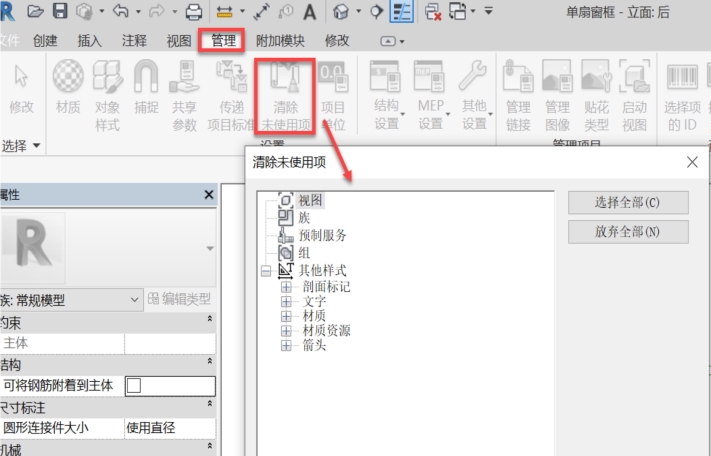The image size is (711, 456).
Task: Open Object Styles (对象样式)
Action: (x=107, y=95)
